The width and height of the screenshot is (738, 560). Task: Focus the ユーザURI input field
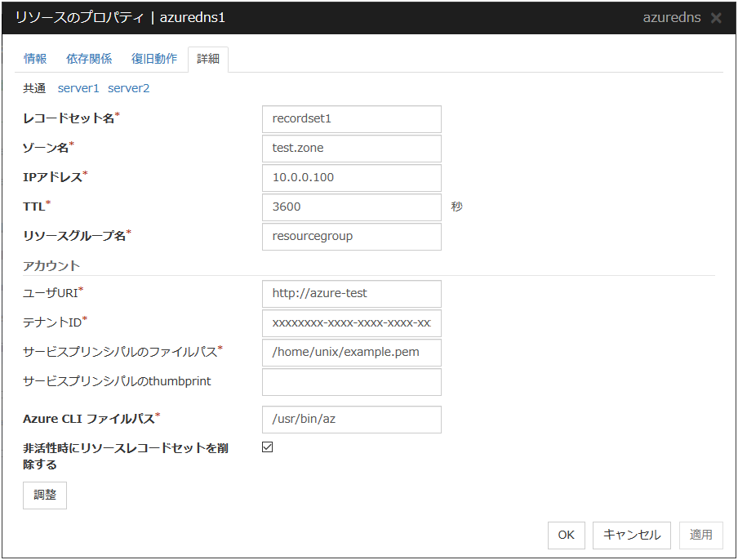(351, 293)
